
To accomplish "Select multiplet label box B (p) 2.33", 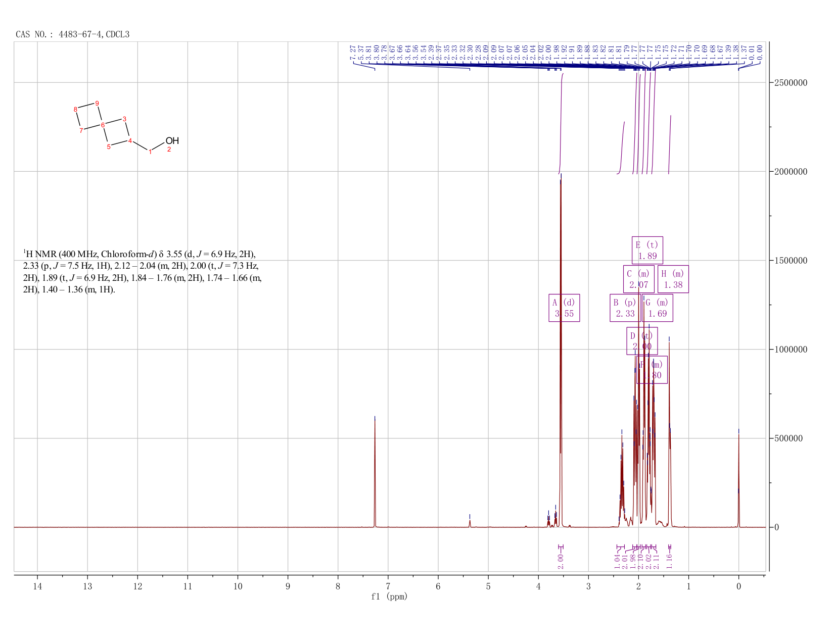I will (625, 308).
